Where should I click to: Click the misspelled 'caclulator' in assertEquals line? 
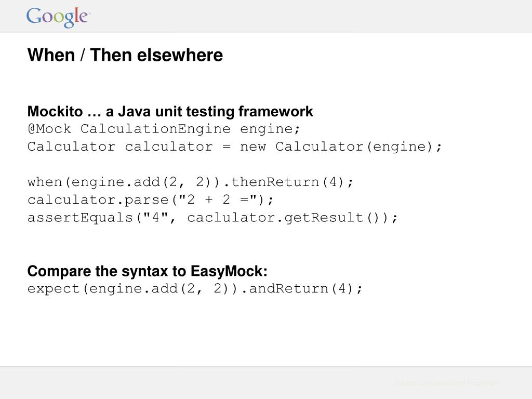(x=231, y=218)
